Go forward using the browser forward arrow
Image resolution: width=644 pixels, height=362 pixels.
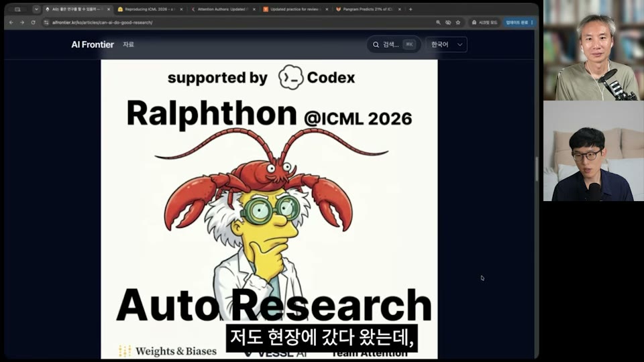[22, 23]
